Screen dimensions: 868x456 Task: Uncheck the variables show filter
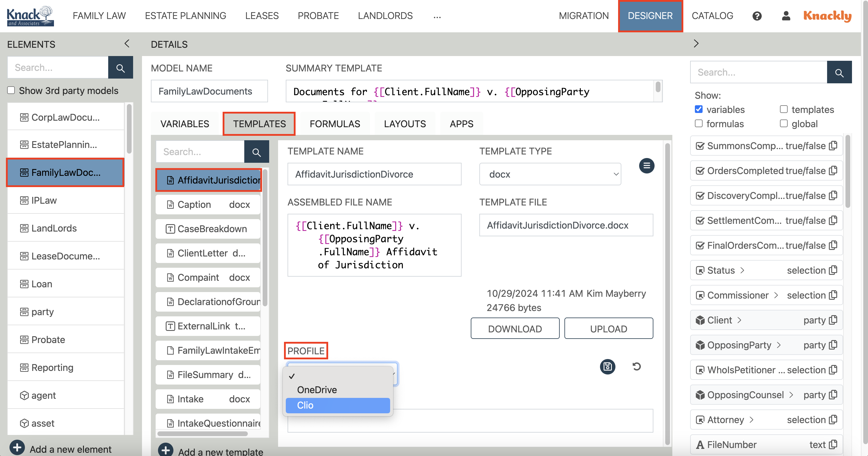pos(698,109)
